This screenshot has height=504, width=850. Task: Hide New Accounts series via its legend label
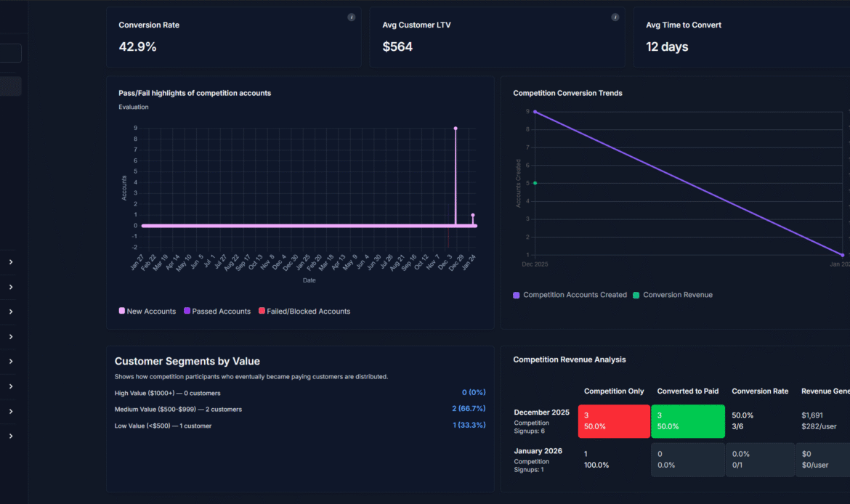point(151,312)
